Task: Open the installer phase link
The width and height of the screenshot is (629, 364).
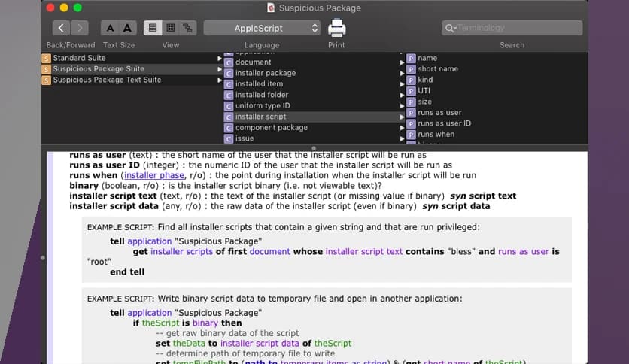Action: 154,175
